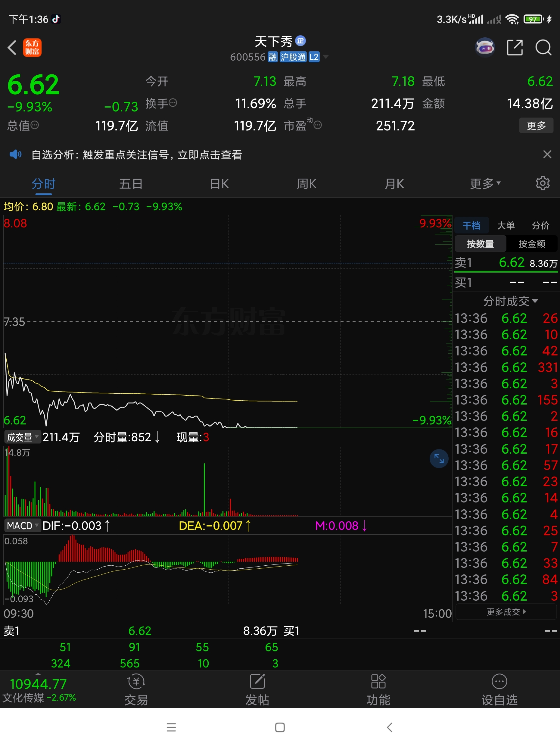Tap the L2 level badge
Viewport: 560px width, 747px height.
314,57
